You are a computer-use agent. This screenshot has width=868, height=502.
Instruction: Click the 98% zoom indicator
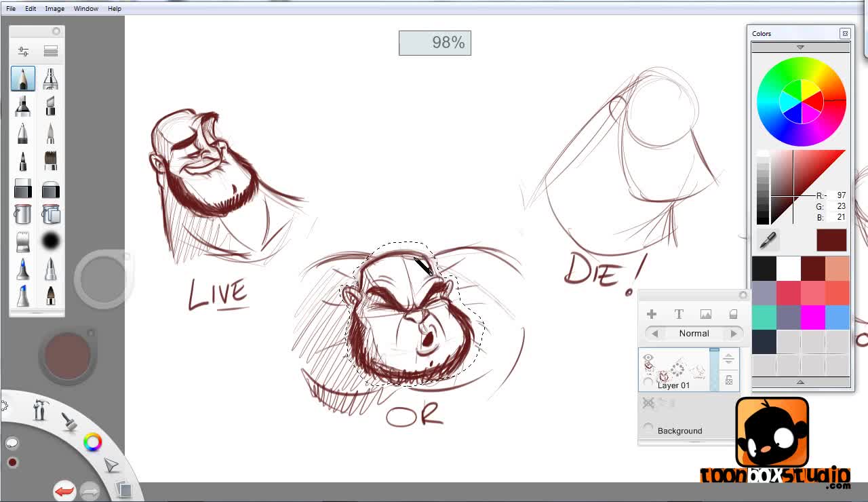click(x=435, y=43)
